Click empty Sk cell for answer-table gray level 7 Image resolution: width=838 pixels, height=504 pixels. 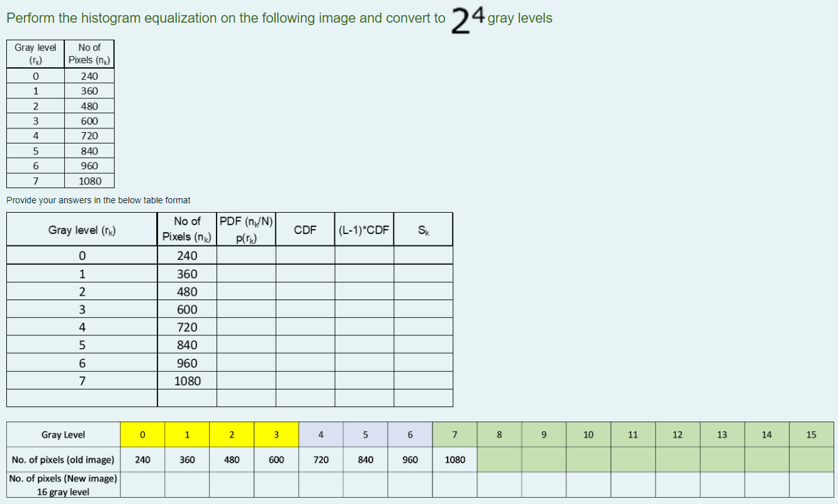[x=423, y=381]
